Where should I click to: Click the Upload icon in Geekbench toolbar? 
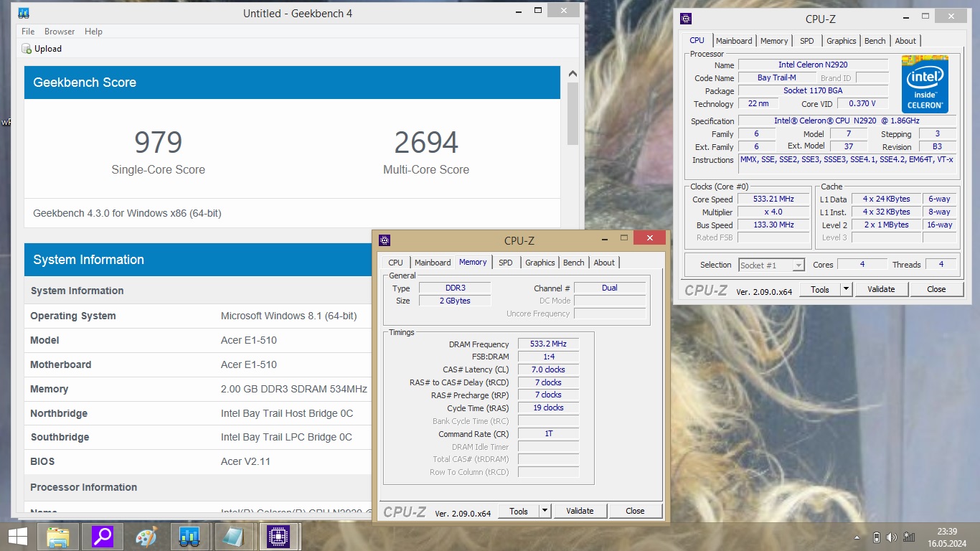pyautogui.click(x=27, y=49)
